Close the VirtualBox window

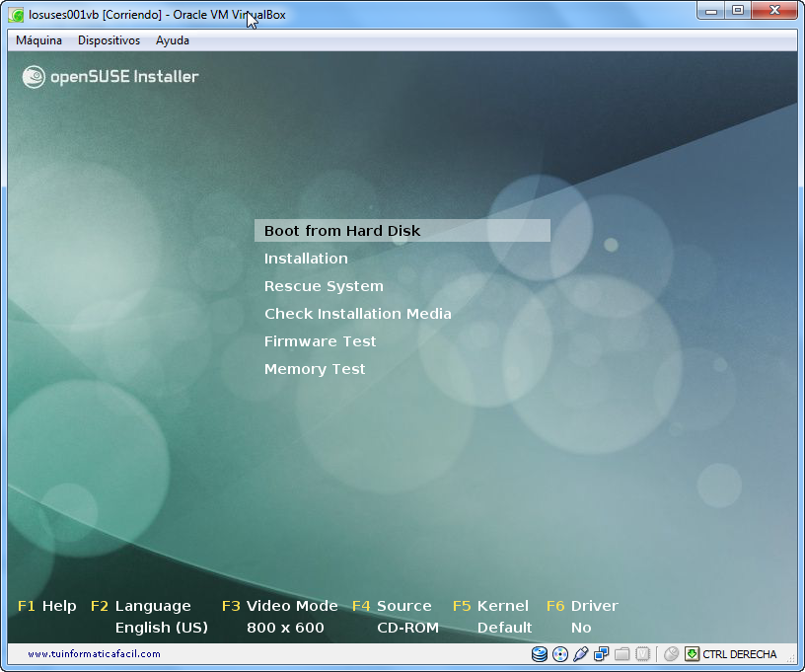pos(775,11)
